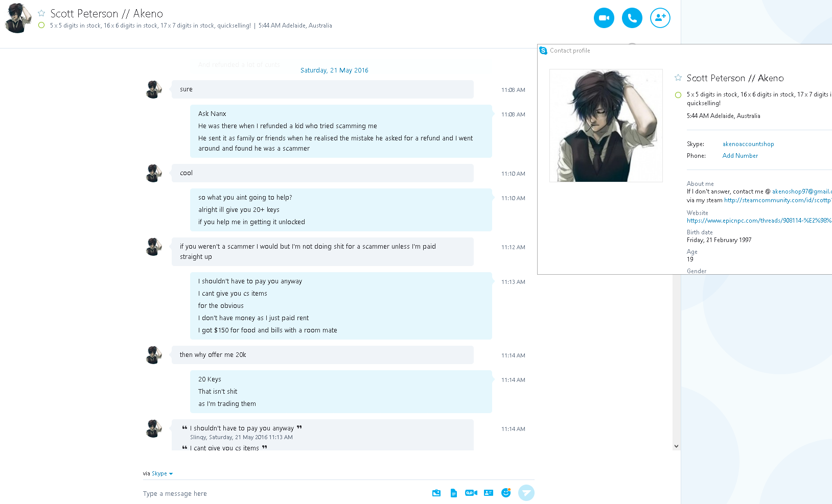Image resolution: width=832 pixels, height=504 pixels.
Task: Click the send message arrow button
Action: point(526,493)
